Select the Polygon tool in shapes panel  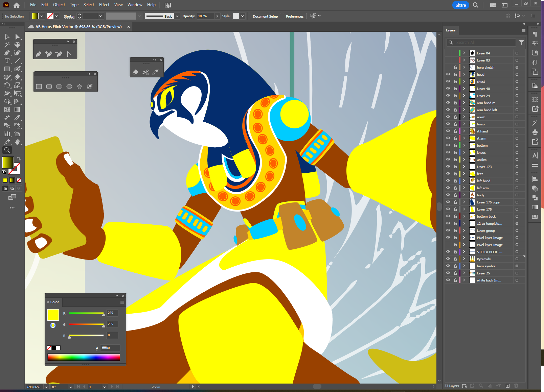coord(69,87)
